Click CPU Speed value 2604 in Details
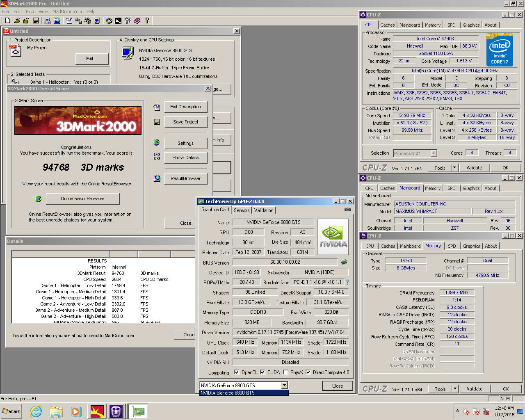 116,279
